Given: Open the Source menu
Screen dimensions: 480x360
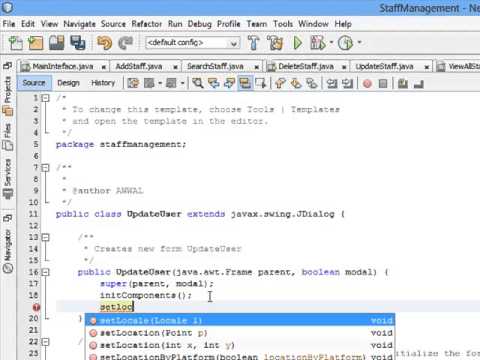Looking at the screenshot, I should [x=113, y=24].
